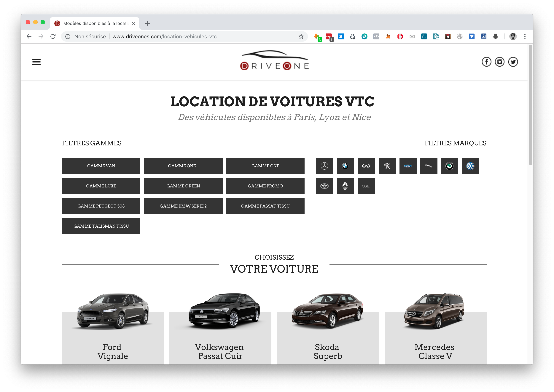The width and height of the screenshot is (554, 392).
Task: Click the page vertical scrollbar
Action: pyautogui.click(x=530, y=105)
